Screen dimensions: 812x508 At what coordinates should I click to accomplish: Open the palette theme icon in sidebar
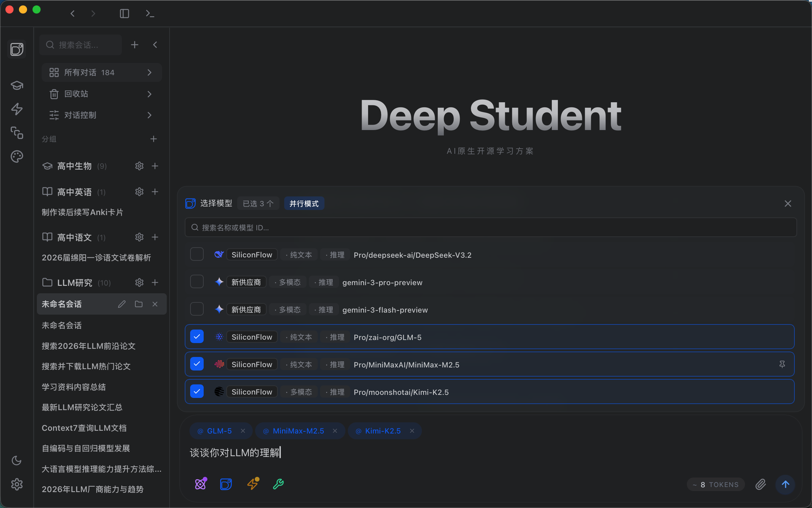pos(17,156)
